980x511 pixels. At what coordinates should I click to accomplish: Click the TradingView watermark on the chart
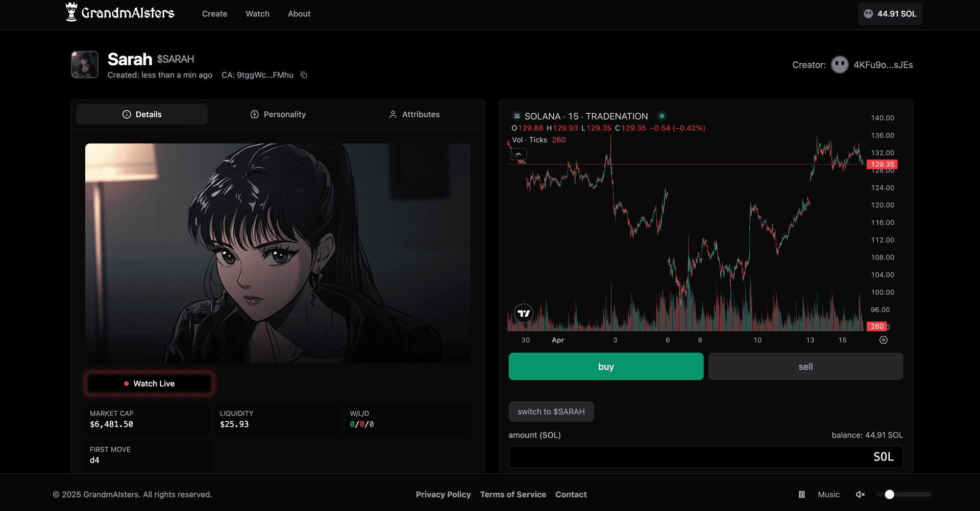click(523, 313)
